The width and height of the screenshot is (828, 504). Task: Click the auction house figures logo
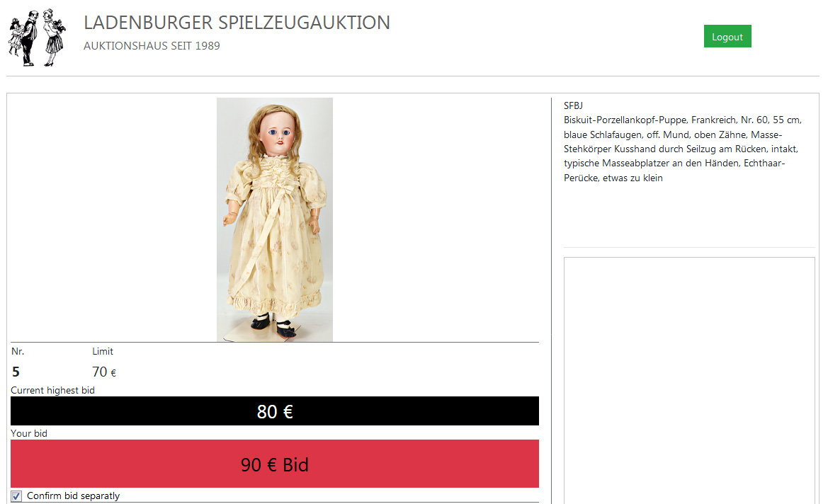click(37, 38)
